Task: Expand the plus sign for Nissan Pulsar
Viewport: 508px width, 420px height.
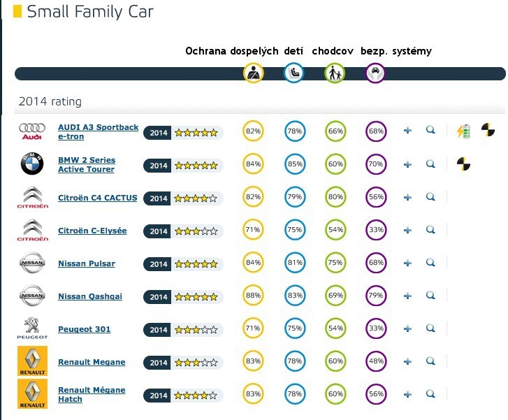Action: pos(407,263)
